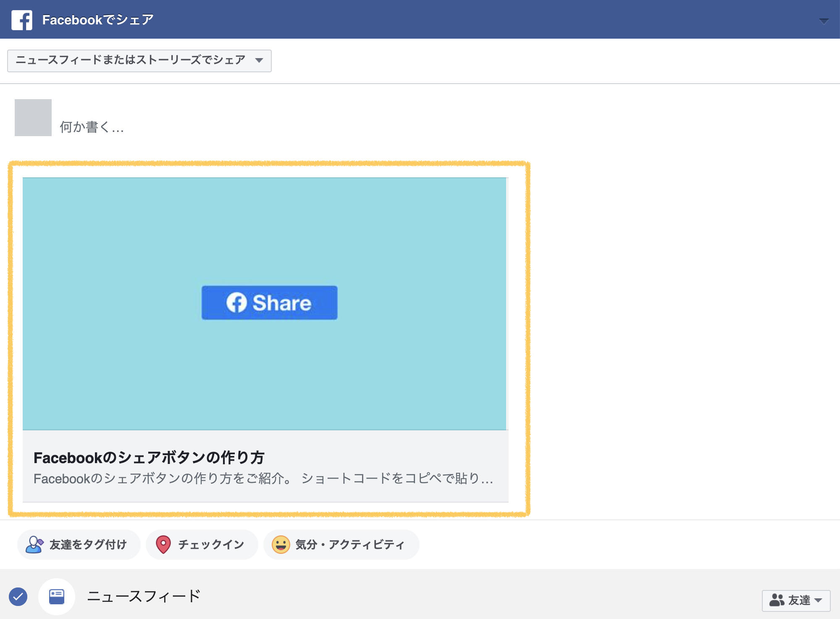Click the 何か書く... text field
Screen dimensions: 840x619
[92, 127]
